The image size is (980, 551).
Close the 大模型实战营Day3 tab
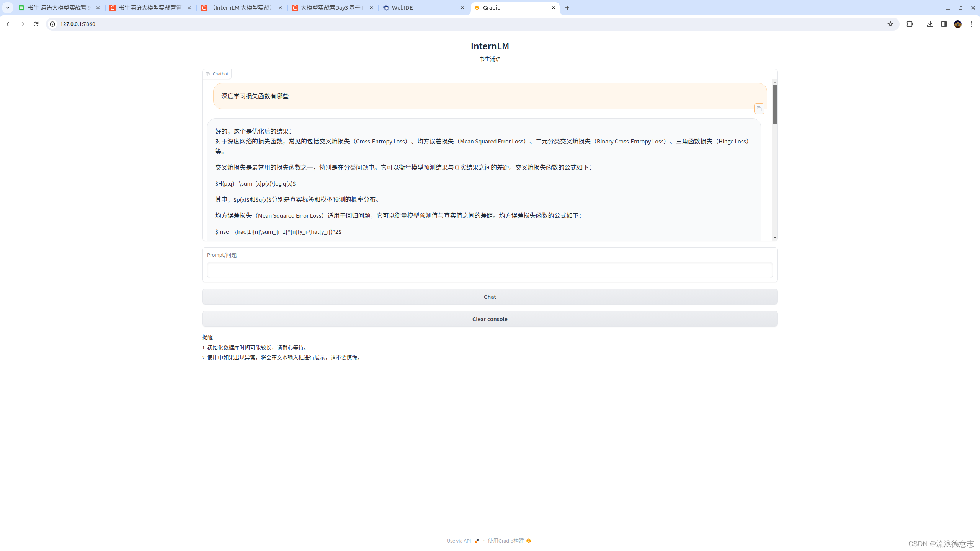pos(371,8)
